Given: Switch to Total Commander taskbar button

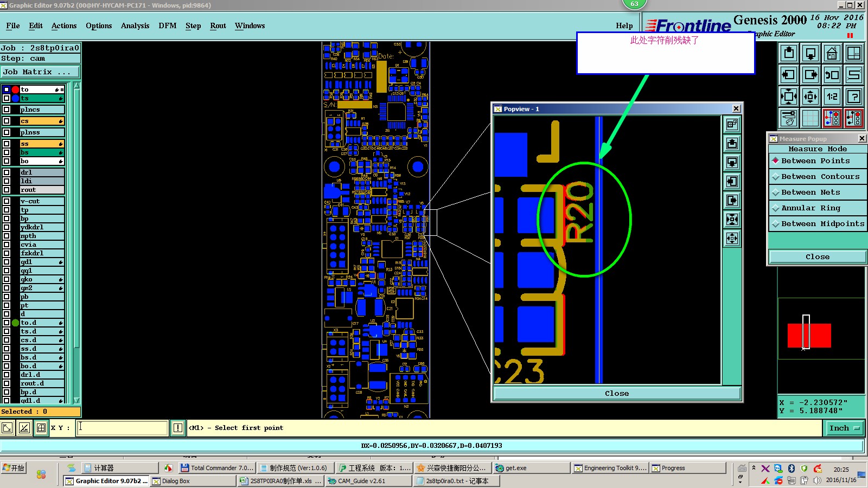Looking at the screenshot, I should 217,468.
